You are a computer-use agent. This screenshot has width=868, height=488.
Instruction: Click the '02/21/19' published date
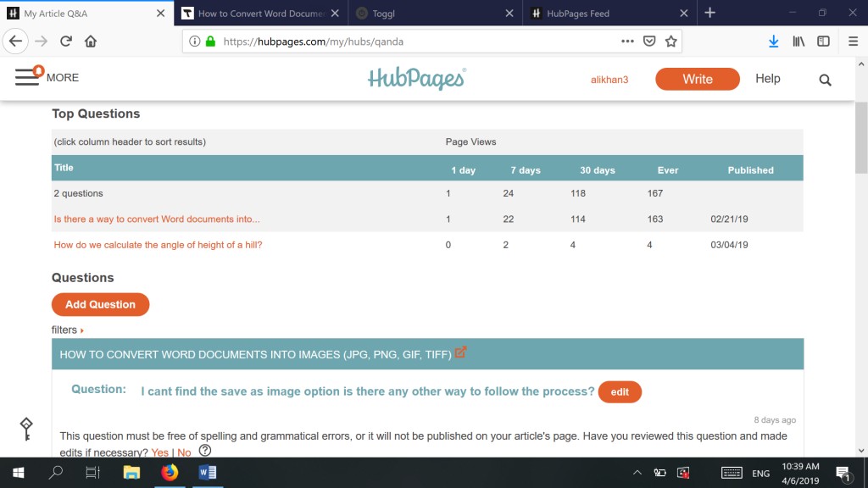click(x=729, y=219)
